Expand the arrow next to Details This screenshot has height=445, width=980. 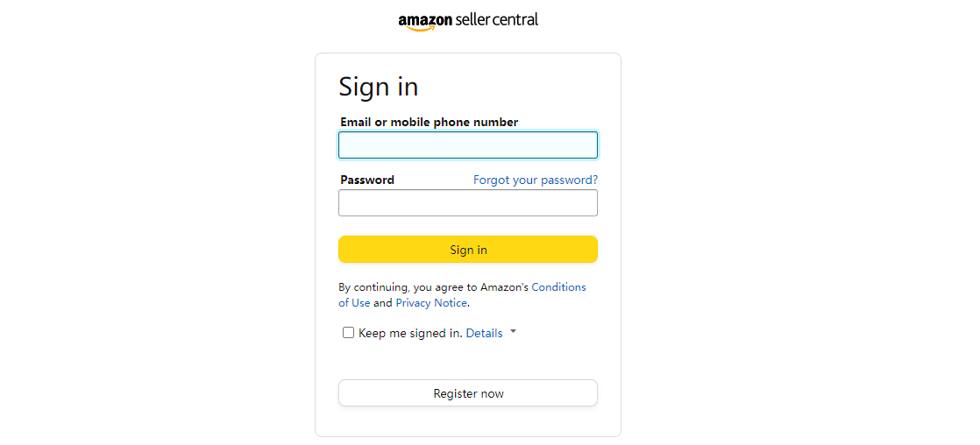click(513, 332)
